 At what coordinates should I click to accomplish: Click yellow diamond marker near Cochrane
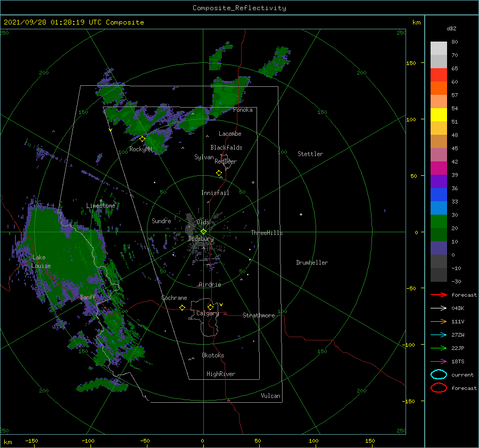[183, 308]
